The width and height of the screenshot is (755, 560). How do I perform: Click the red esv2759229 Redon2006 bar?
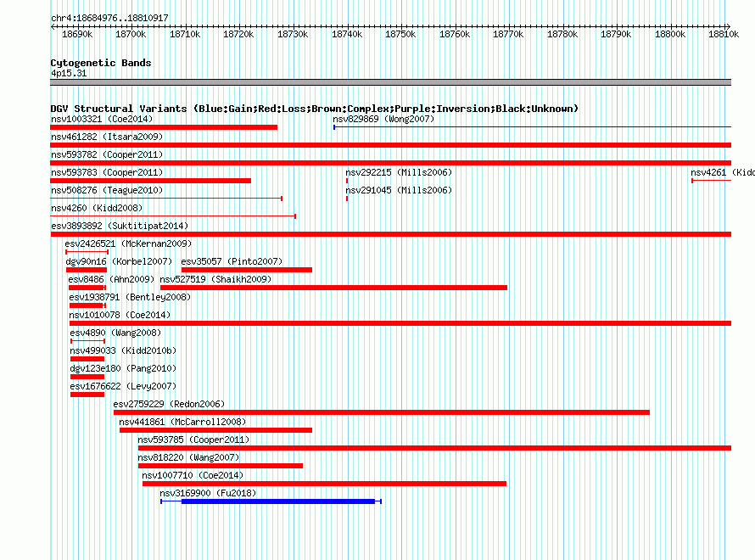382,412
